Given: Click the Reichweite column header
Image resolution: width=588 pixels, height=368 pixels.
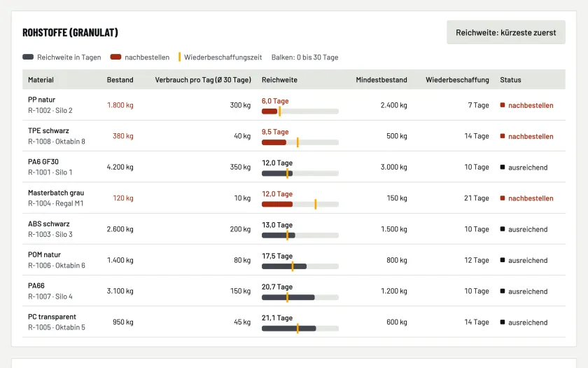Looking at the screenshot, I should pos(279,80).
